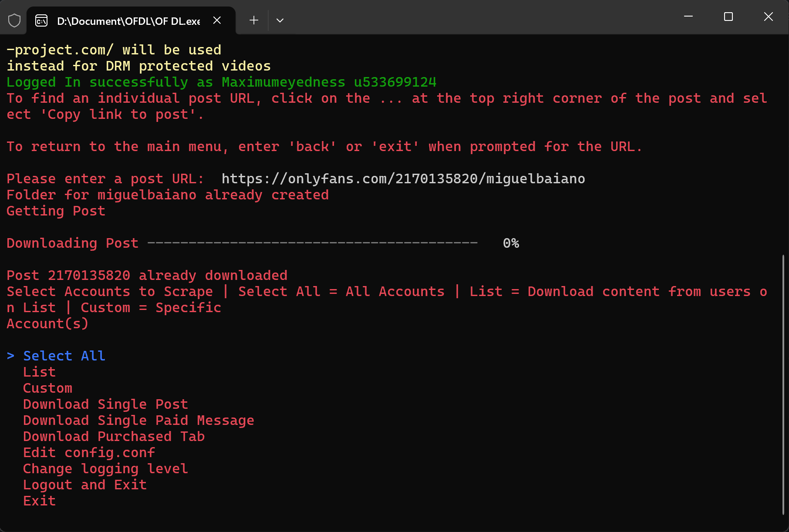Select the List menu option
Image resolution: width=789 pixels, height=532 pixels.
point(39,372)
